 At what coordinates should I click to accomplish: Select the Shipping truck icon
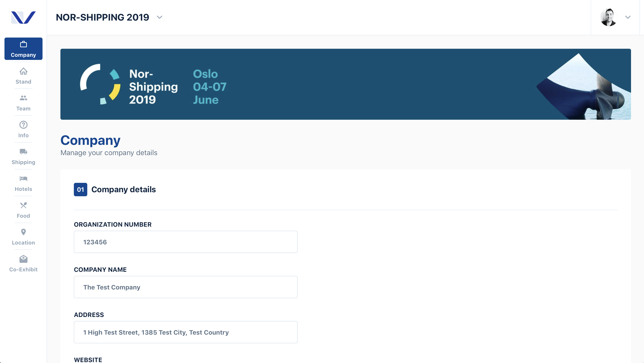[x=23, y=152]
